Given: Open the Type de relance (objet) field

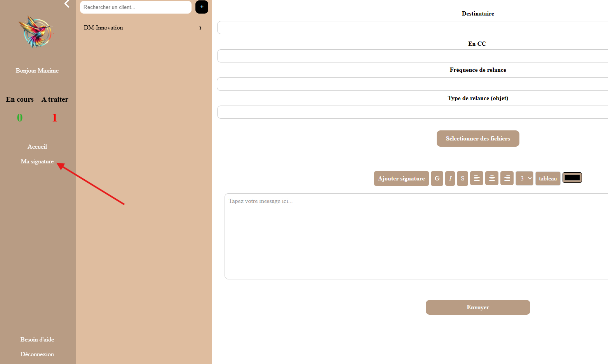Looking at the screenshot, I should pos(413,112).
